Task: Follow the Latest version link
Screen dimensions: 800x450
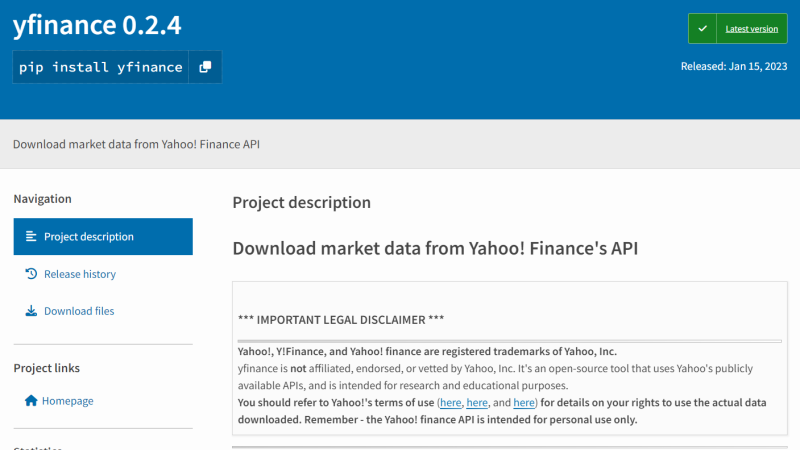Action: point(751,29)
